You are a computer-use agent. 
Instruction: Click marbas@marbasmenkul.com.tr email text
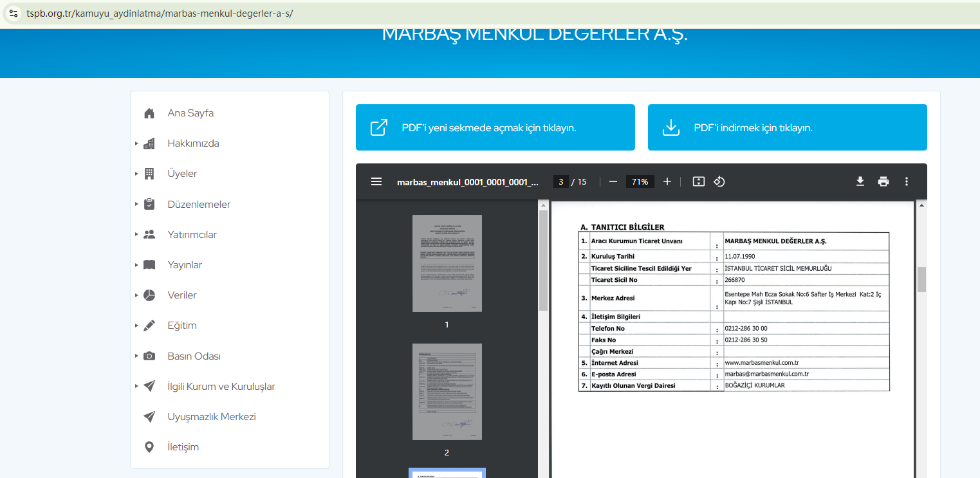point(766,374)
